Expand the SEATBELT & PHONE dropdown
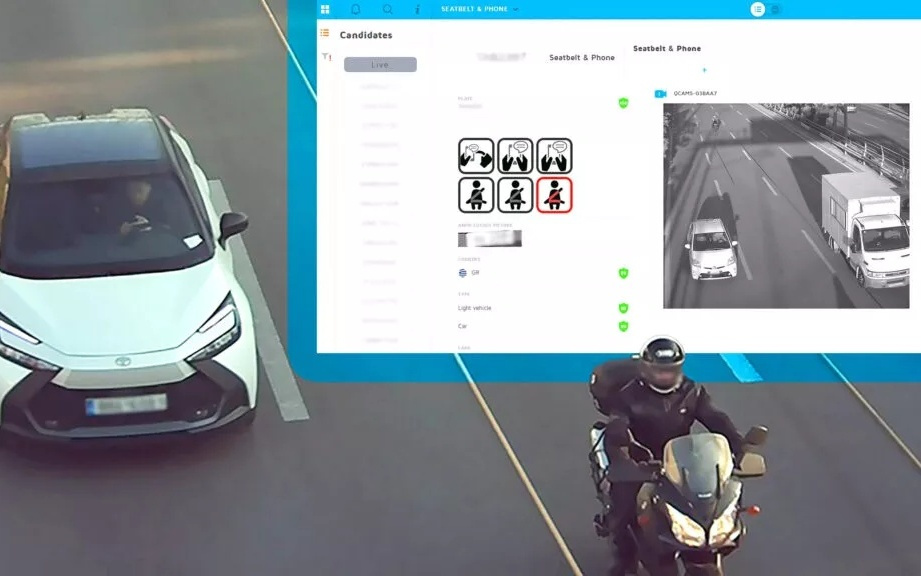The height and width of the screenshot is (576, 921). tap(480, 9)
